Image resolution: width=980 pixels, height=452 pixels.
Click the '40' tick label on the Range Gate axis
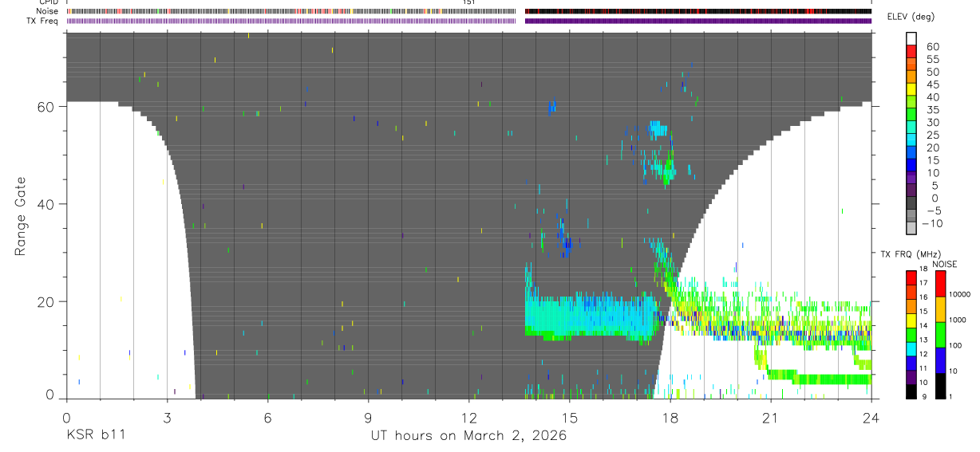click(45, 204)
